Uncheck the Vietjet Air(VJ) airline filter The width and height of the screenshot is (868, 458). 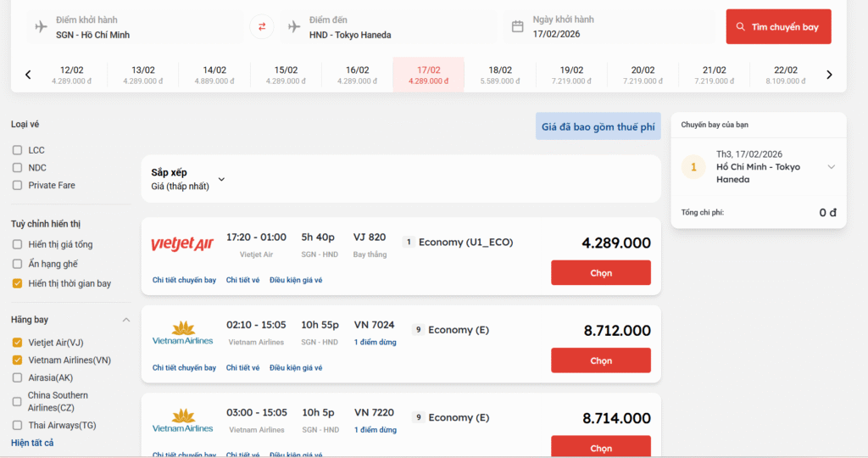18,343
